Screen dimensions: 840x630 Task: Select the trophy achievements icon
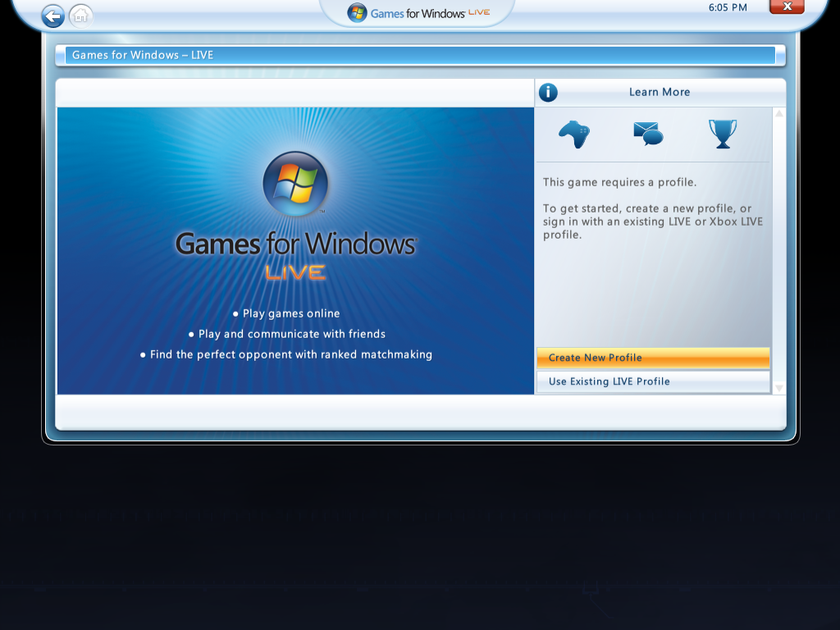pos(723,134)
